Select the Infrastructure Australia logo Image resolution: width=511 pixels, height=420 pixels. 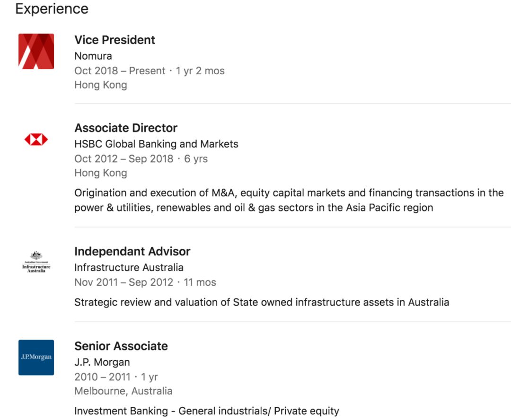(x=36, y=262)
